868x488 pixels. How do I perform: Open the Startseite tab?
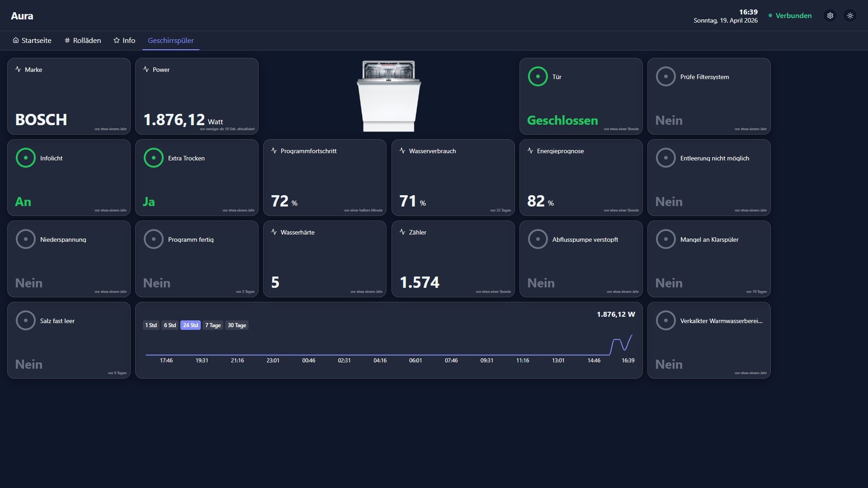32,41
